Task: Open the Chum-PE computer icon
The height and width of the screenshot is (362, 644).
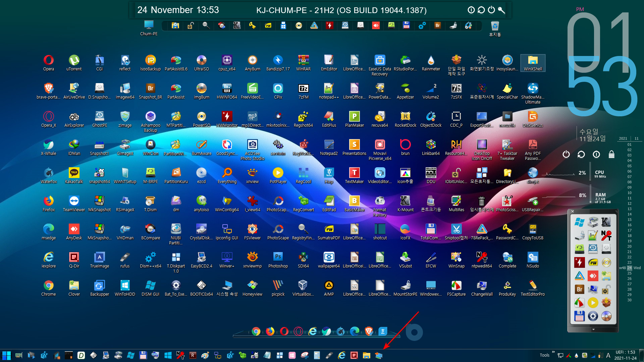Action: tap(149, 28)
